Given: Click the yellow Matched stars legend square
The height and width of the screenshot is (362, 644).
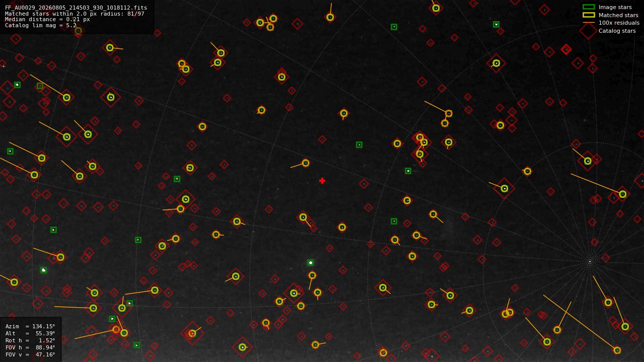Looking at the screenshot, I should (x=589, y=15).
